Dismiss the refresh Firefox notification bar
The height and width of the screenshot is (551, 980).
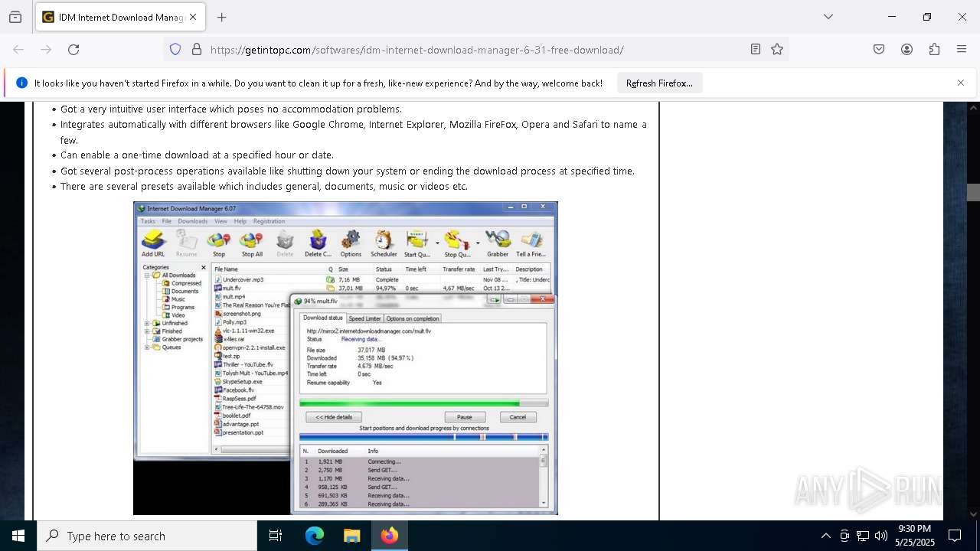point(961,83)
